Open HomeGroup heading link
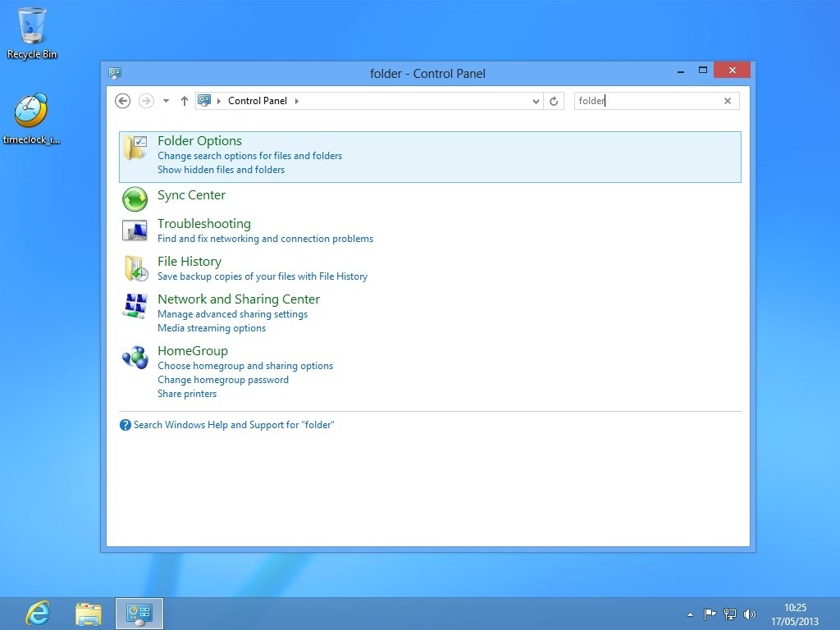This screenshot has height=630, width=840. 193,351
